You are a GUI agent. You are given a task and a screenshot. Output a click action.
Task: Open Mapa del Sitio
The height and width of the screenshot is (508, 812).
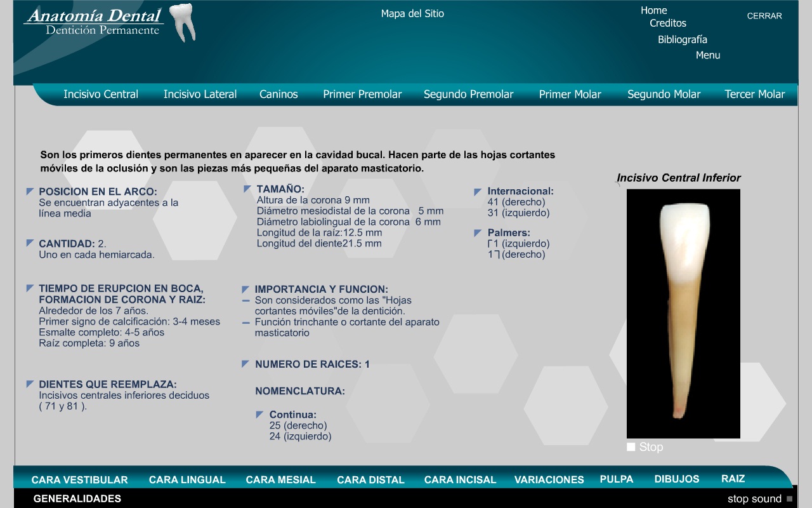(412, 13)
